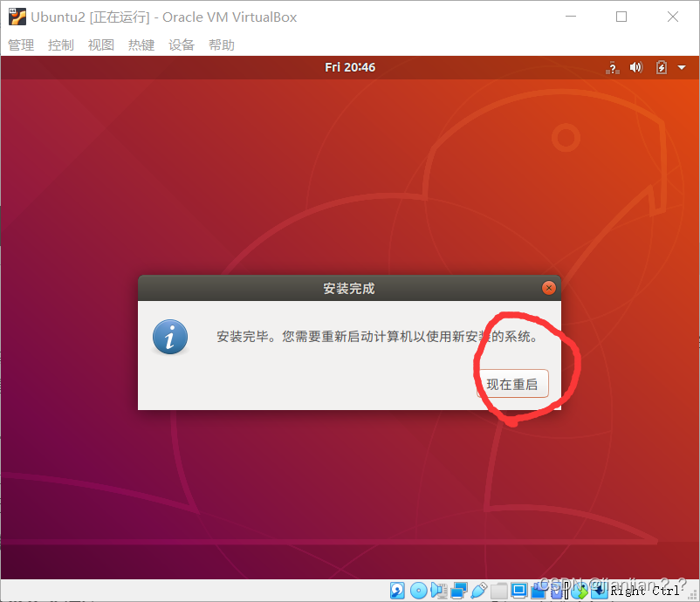
Task: Close the Ubuntu2 VirtualBox window
Action: 673,17
